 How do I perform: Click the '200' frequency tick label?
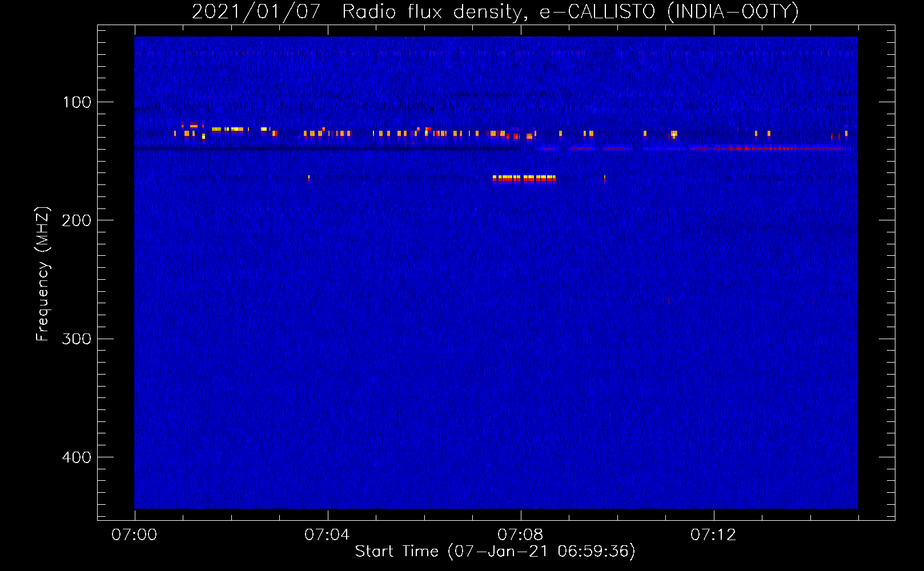click(77, 220)
